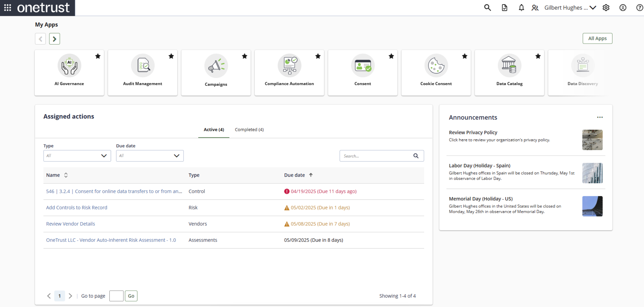The width and height of the screenshot is (644, 307).
Task: Toggle the Data Catalog favorite star
Action: [538, 56]
